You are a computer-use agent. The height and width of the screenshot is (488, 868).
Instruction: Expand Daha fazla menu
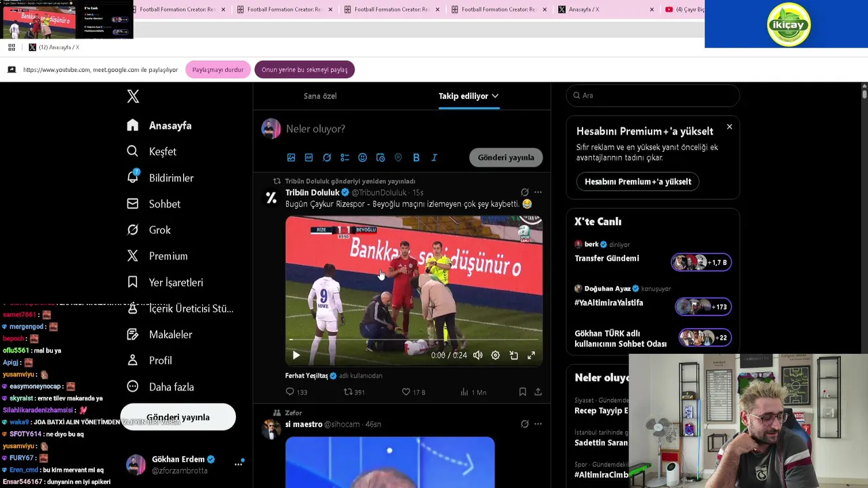(x=160, y=386)
